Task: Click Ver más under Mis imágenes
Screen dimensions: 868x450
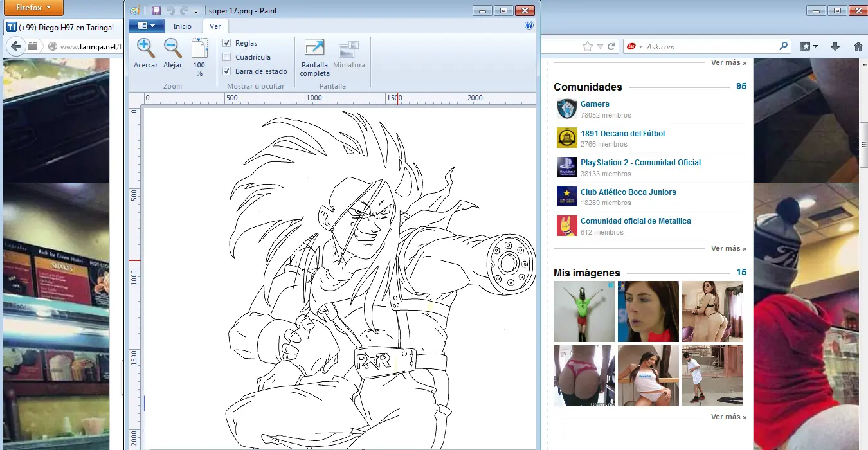Action: click(728, 417)
